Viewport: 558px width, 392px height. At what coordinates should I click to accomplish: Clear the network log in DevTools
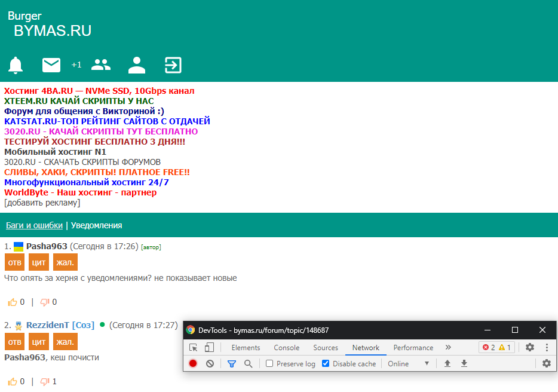[210, 363]
